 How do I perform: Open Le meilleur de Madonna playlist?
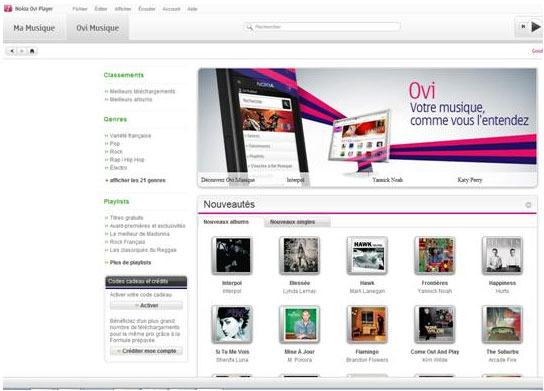tap(139, 233)
